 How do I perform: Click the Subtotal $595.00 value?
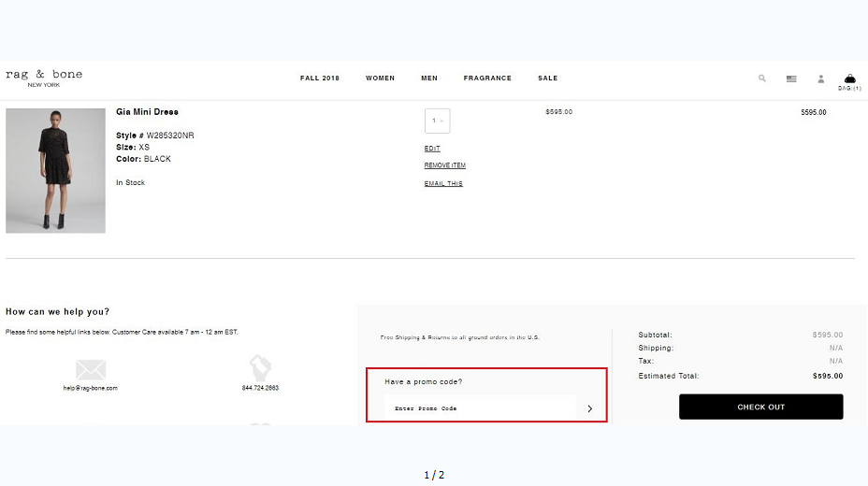[x=828, y=335]
